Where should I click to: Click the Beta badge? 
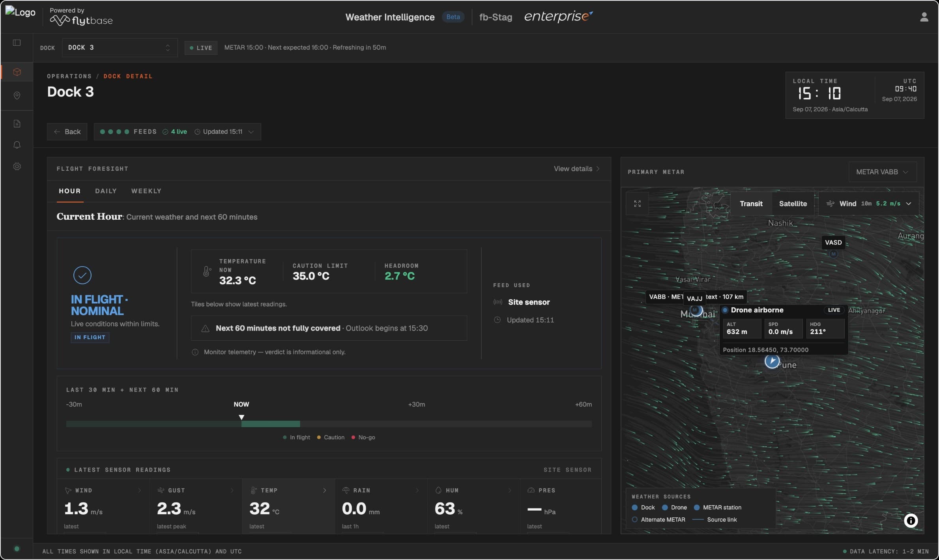453,17
